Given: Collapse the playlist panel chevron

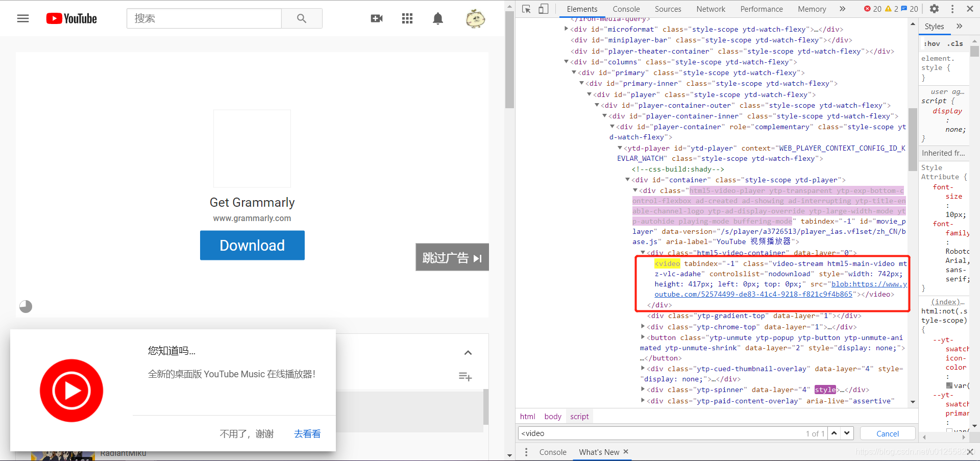Looking at the screenshot, I should pyautogui.click(x=468, y=353).
